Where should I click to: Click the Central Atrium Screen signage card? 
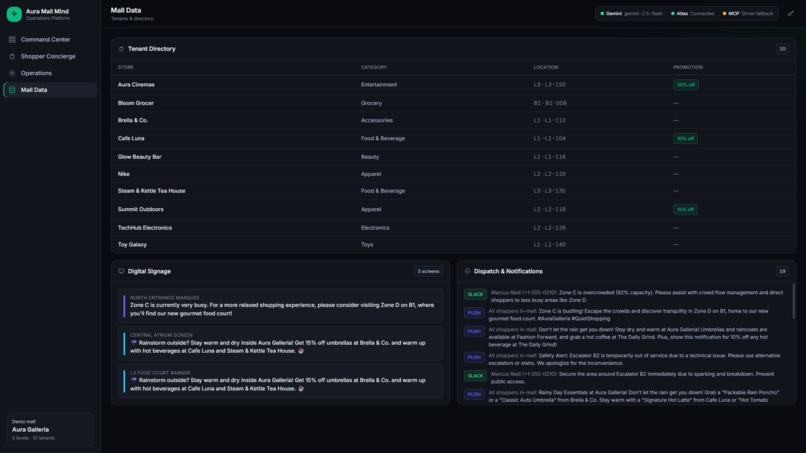click(x=280, y=343)
